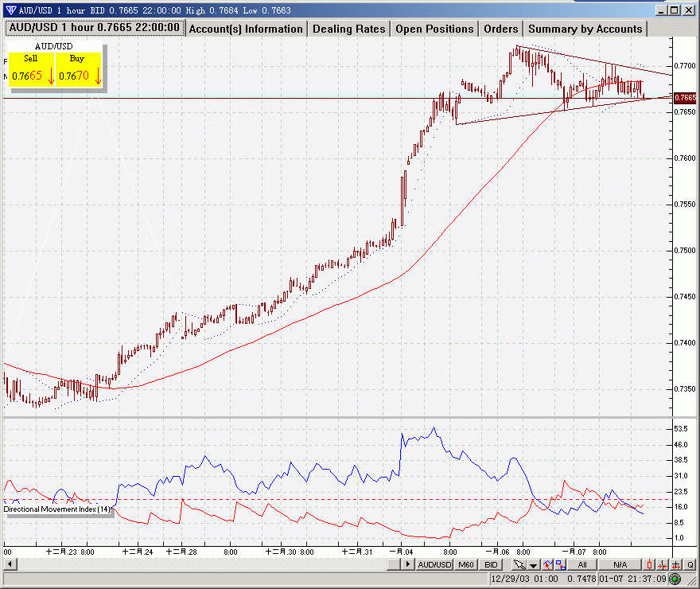
Task: Open the AUD/USD symbol selector
Action: pyautogui.click(x=434, y=565)
